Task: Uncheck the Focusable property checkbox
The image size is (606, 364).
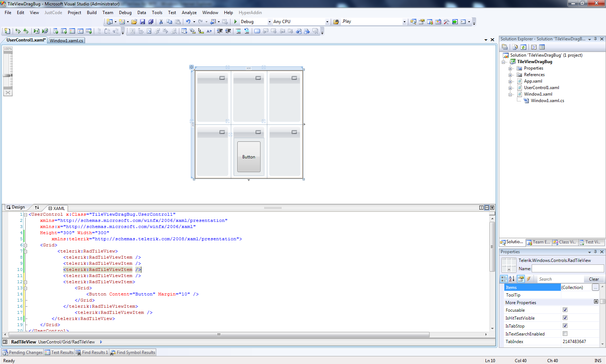Action: [565, 310]
